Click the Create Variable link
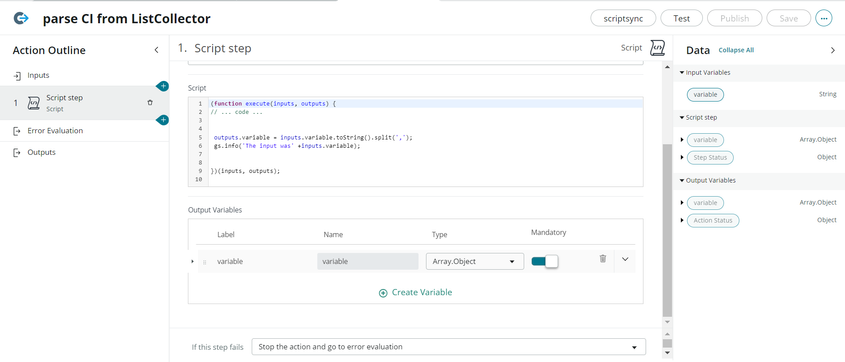The image size is (845, 362). point(421,293)
